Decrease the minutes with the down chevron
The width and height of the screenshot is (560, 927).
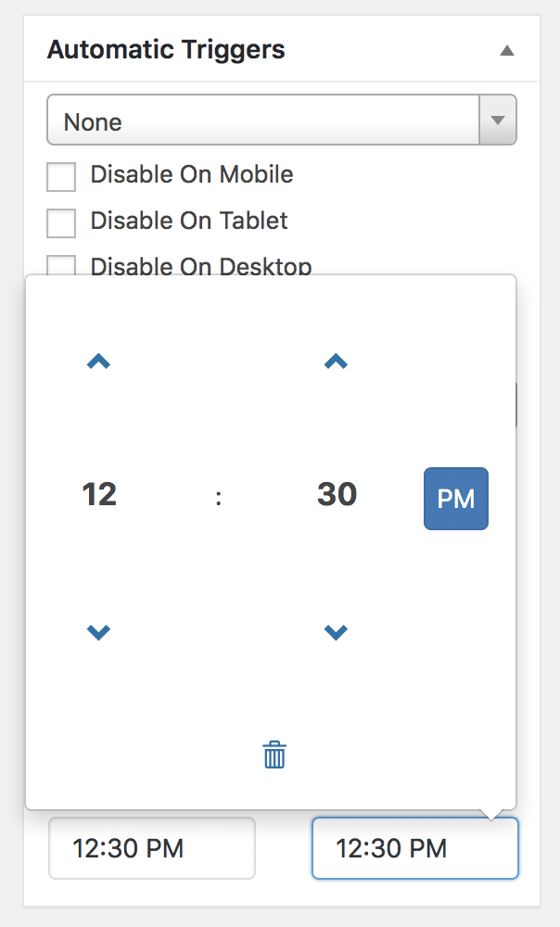(336, 632)
